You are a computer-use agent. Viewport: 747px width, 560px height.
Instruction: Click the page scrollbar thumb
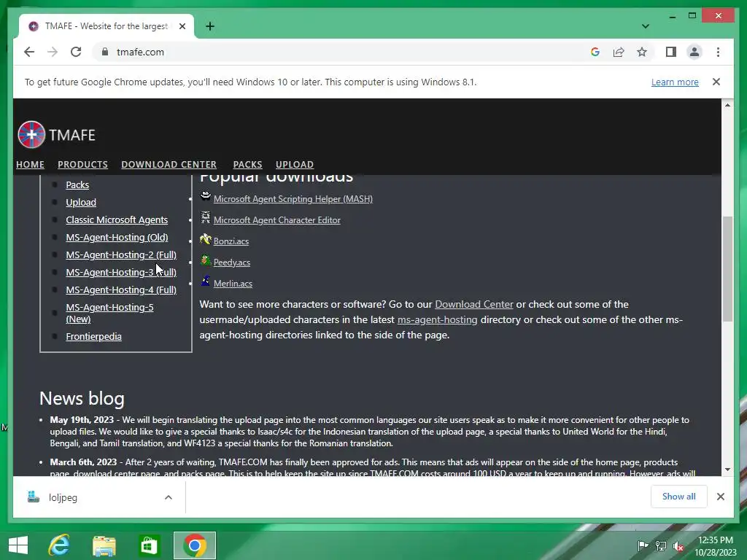click(727, 269)
